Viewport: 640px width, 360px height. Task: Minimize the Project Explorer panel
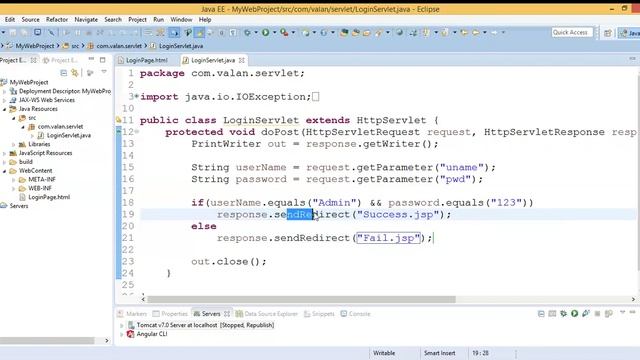[x=91, y=60]
